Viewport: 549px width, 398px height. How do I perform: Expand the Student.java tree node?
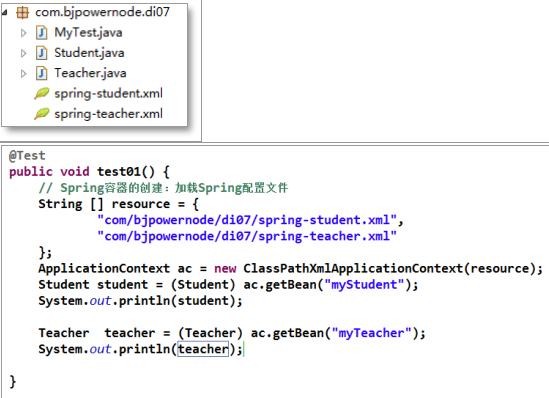[x=23, y=53]
